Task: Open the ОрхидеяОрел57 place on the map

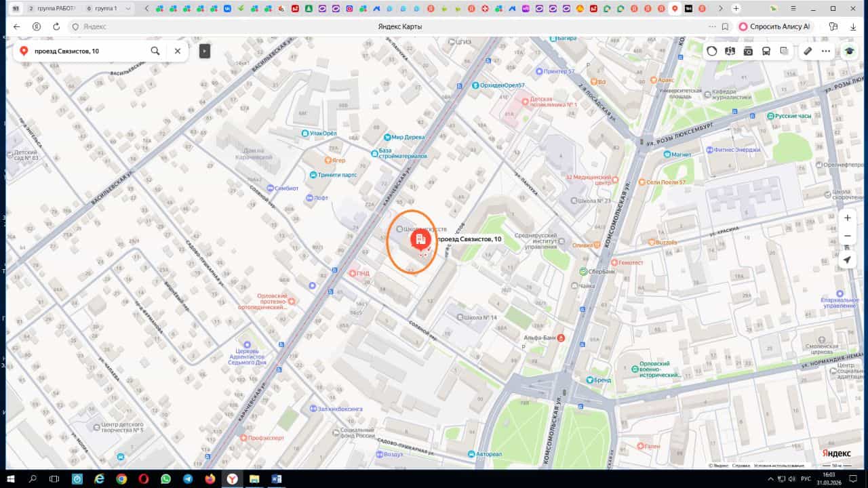Action: tap(499, 85)
